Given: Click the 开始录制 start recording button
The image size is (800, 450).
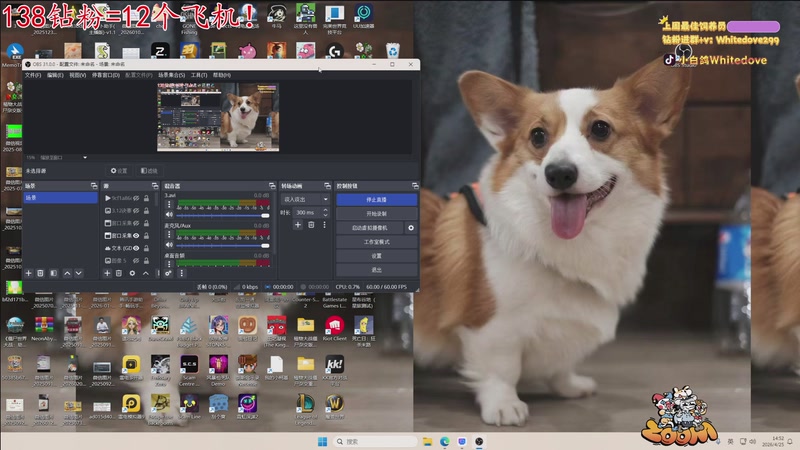Looking at the screenshot, I should tap(376, 214).
